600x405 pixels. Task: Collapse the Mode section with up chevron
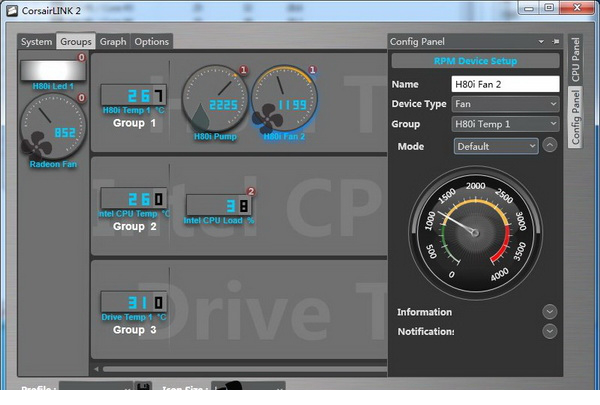[549, 145]
